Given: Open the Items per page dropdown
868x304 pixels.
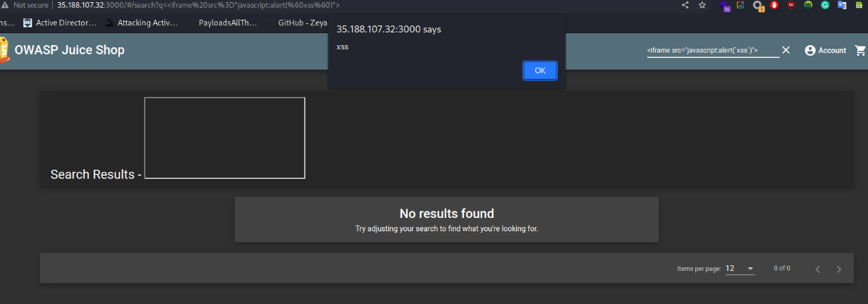Looking at the screenshot, I should click(740, 269).
